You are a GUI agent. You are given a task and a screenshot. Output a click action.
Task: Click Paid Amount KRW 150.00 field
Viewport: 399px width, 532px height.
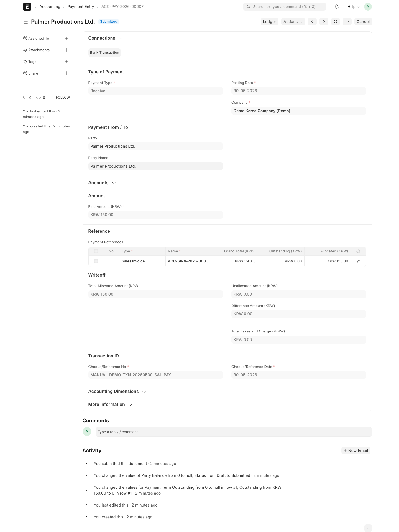click(155, 215)
